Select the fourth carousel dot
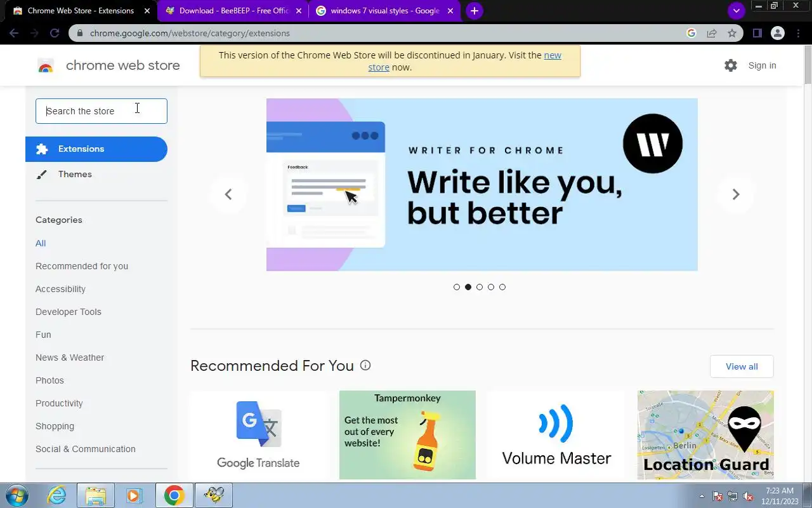The width and height of the screenshot is (812, 508). coord(491,287)
